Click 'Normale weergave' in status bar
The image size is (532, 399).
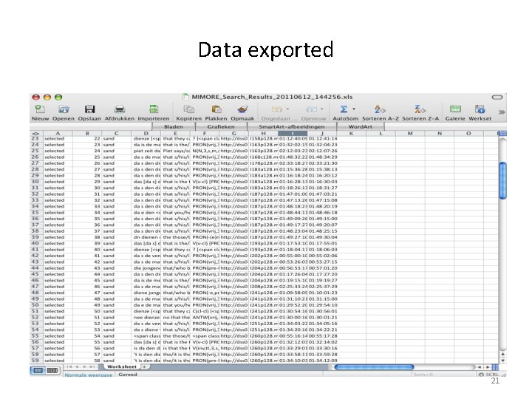88,375
